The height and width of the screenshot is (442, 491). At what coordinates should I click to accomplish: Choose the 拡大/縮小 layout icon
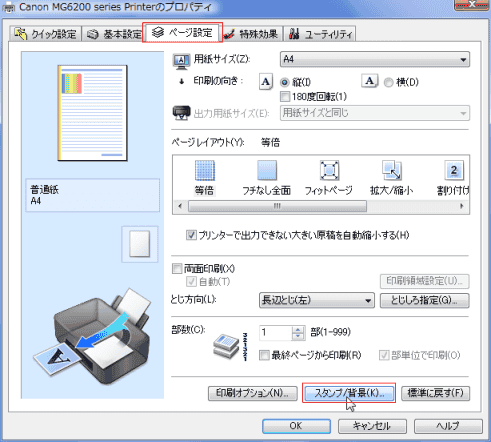pos(391,178)
